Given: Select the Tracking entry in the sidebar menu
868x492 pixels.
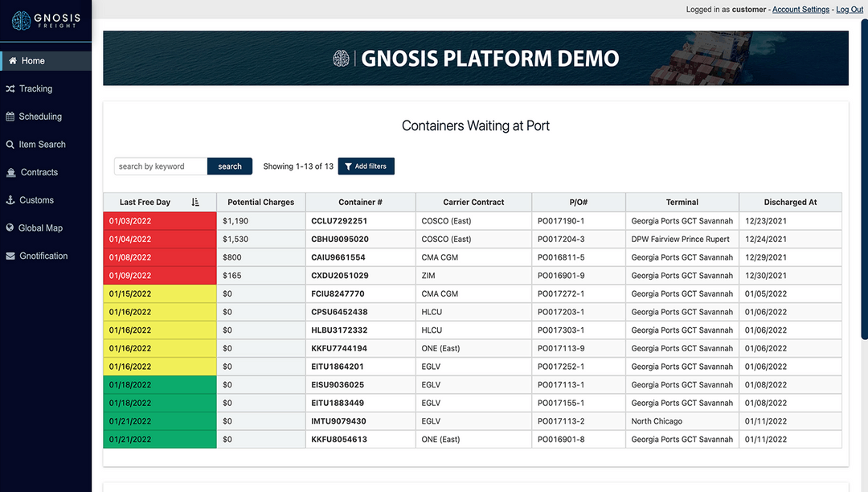Looking at the screenshot, I should [x=36, y=88].
